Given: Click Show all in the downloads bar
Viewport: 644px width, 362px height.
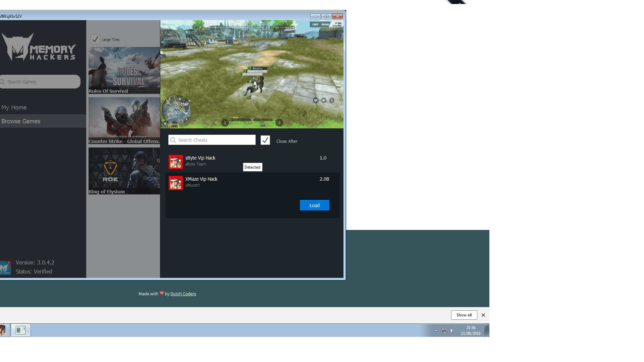Looking at the screenshot, I should point(464,315).
